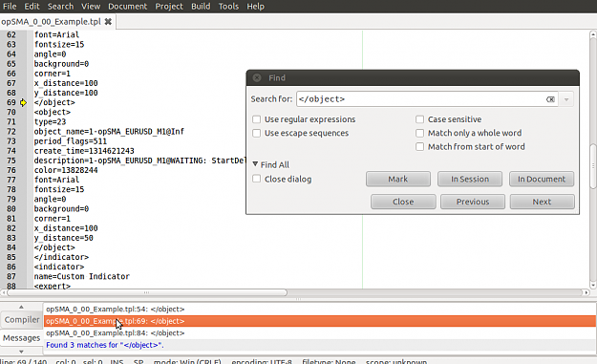
Task: Open the Tools menu
Action: 228,6
